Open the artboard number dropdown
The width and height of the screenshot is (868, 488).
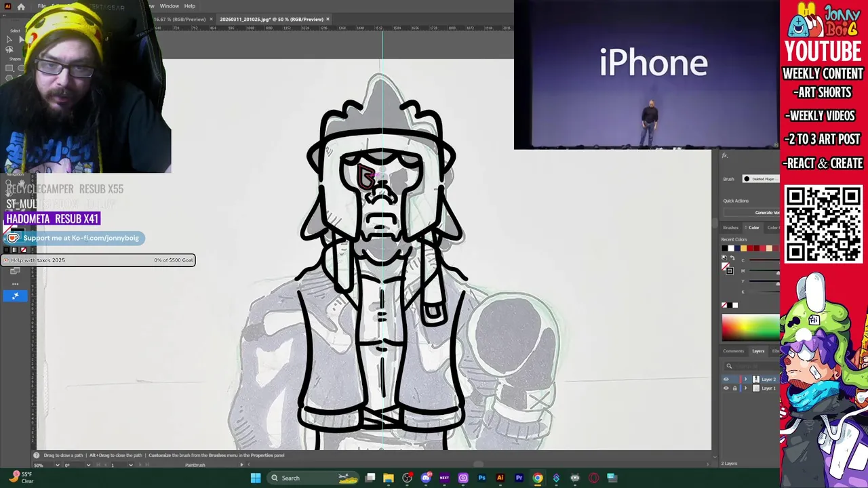(131, 465)
